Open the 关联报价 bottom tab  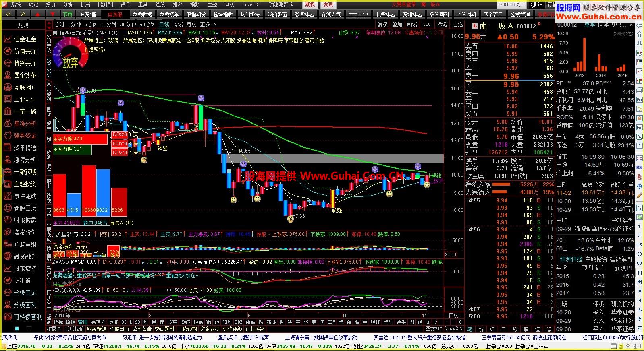(75, 329)
